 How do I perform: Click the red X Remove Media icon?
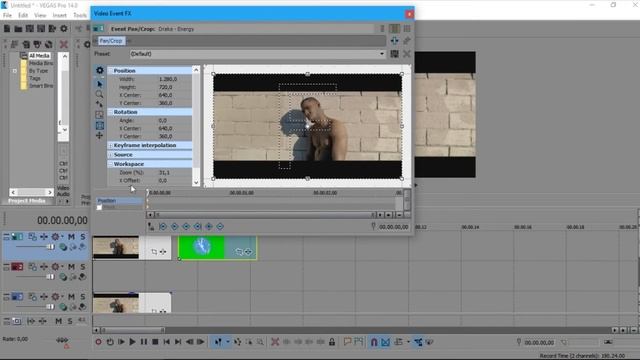click(64, 44)
